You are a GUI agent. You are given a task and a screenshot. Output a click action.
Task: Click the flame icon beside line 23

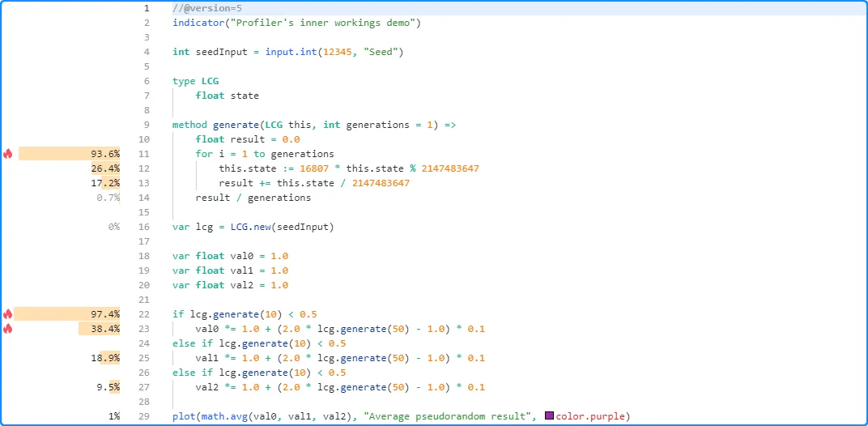8,329
